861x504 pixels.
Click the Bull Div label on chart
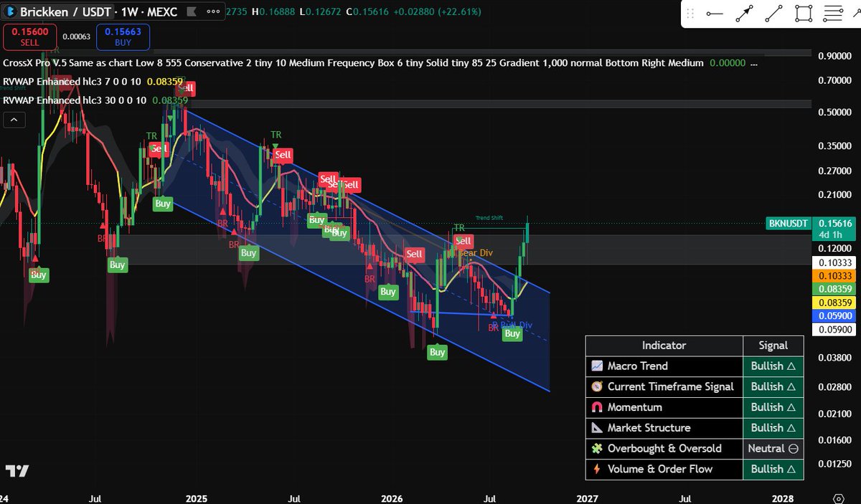click(515, 325)
